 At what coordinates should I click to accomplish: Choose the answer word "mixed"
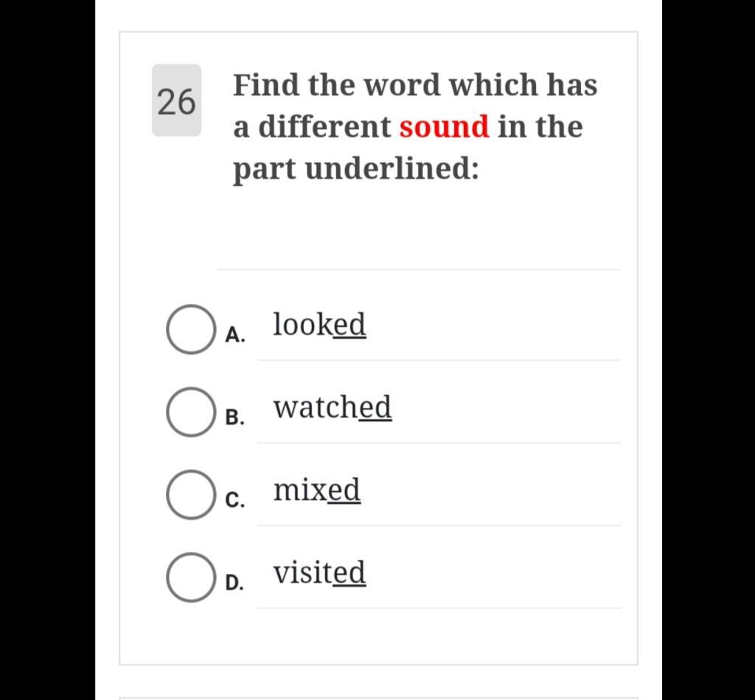317,490
